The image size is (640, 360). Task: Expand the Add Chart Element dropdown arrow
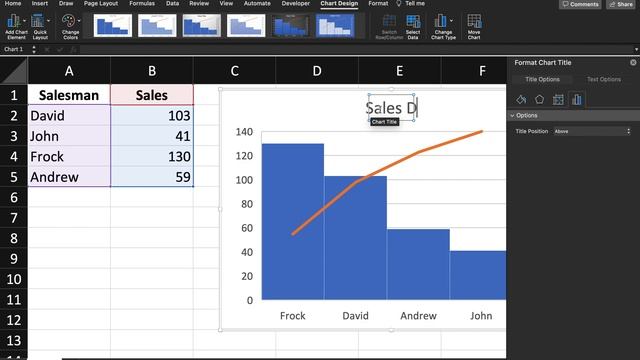[24, 20]
